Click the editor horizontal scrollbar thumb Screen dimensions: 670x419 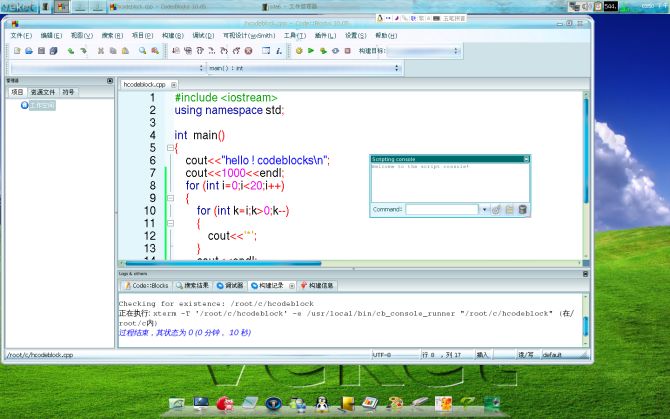(x=223, y=264)
